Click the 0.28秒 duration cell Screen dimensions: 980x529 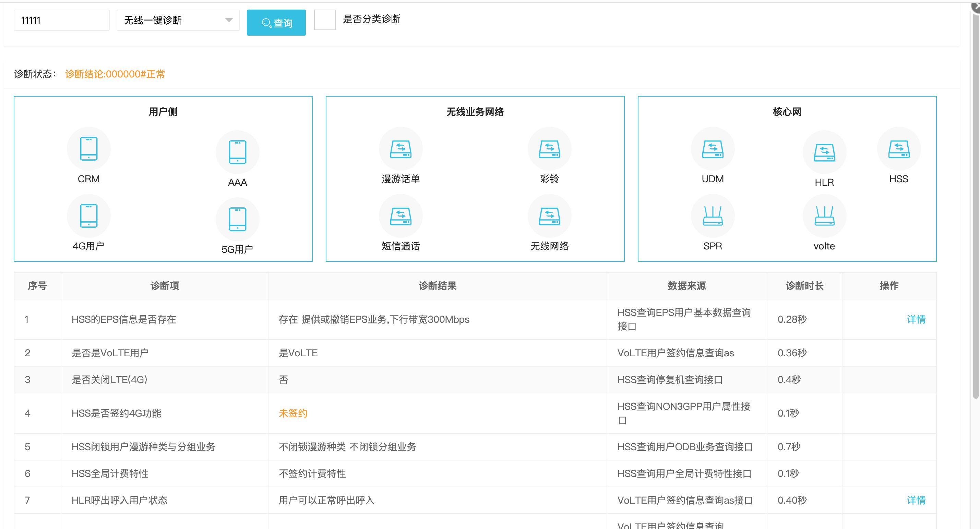click(804, 319)
